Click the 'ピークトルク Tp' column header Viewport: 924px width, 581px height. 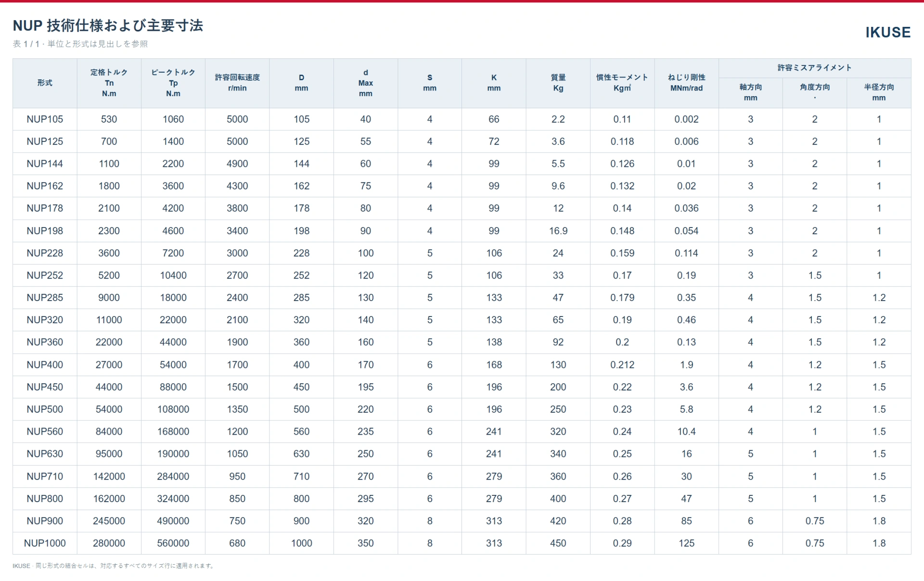tap(173, 83)
